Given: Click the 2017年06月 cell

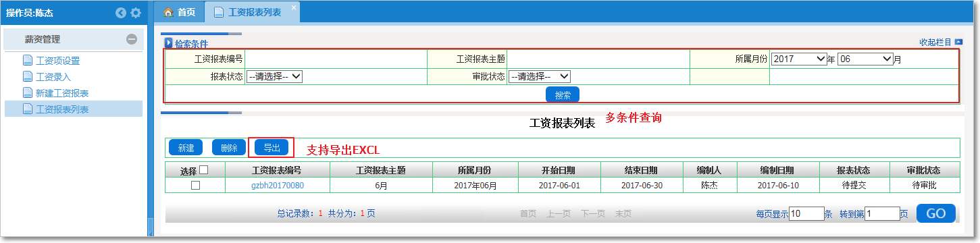Looking at the screenshot, I should pyautogui.click(x=475, y=185).
